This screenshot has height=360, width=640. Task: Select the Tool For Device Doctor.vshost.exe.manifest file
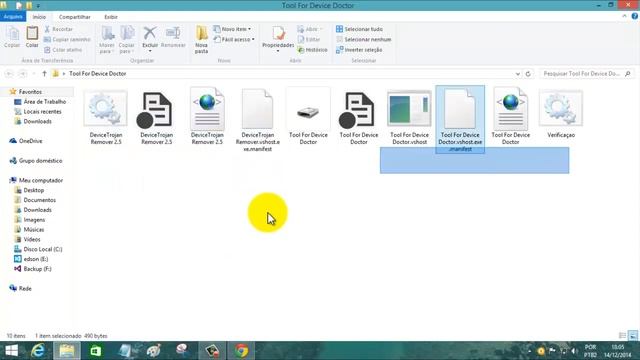460,120
